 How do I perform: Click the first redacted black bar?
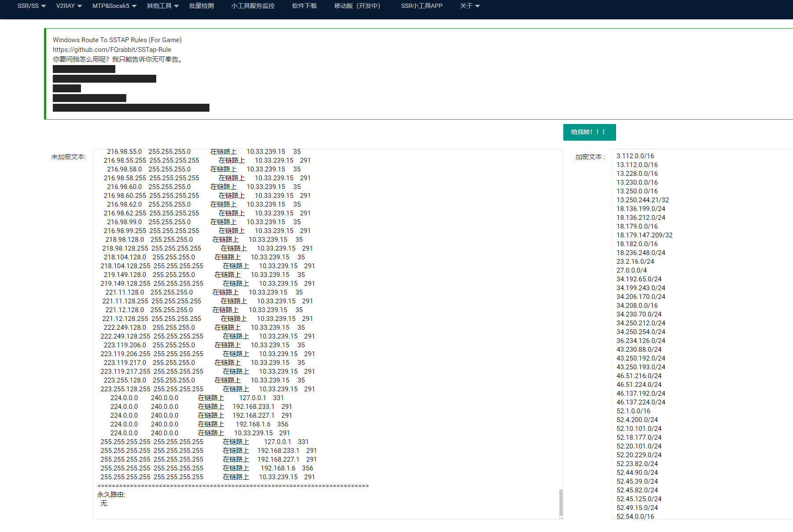[x=84, y=69]
